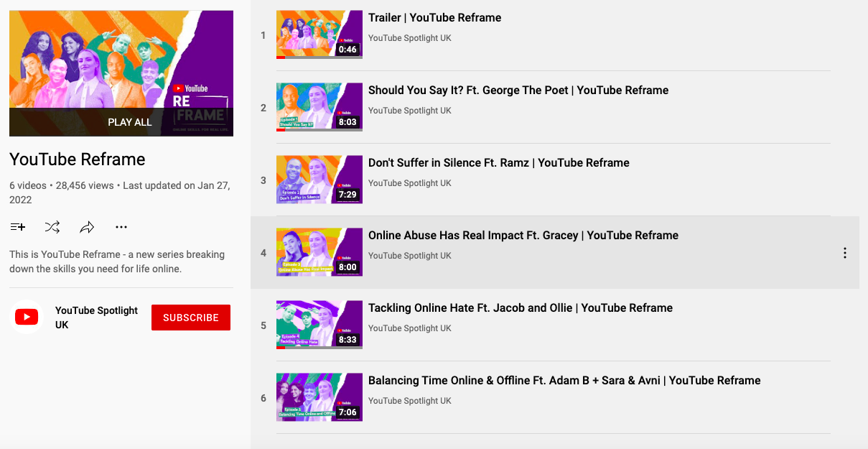Click the YouTube Reframe playlist heading

click(78, 159)
